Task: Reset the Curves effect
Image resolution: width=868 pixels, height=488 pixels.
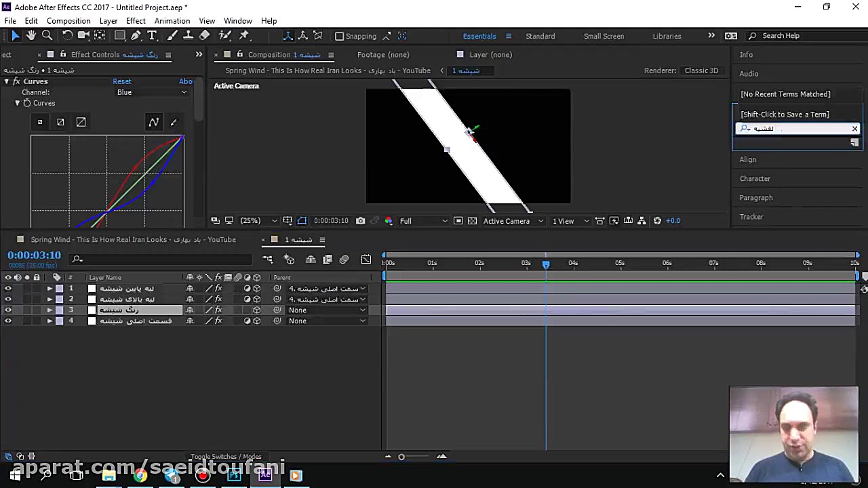Action: (x=122, y=81)
